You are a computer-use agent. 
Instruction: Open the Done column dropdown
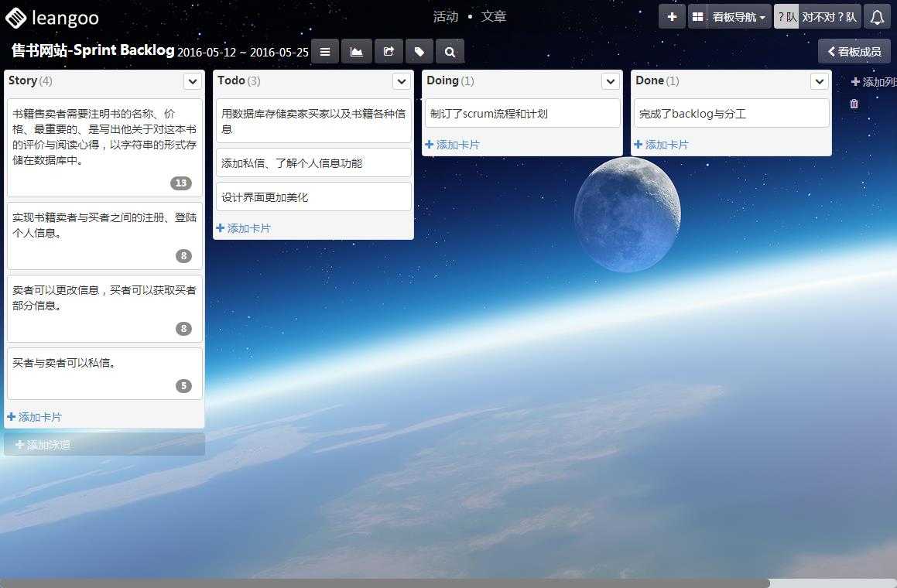coord(820,80)
